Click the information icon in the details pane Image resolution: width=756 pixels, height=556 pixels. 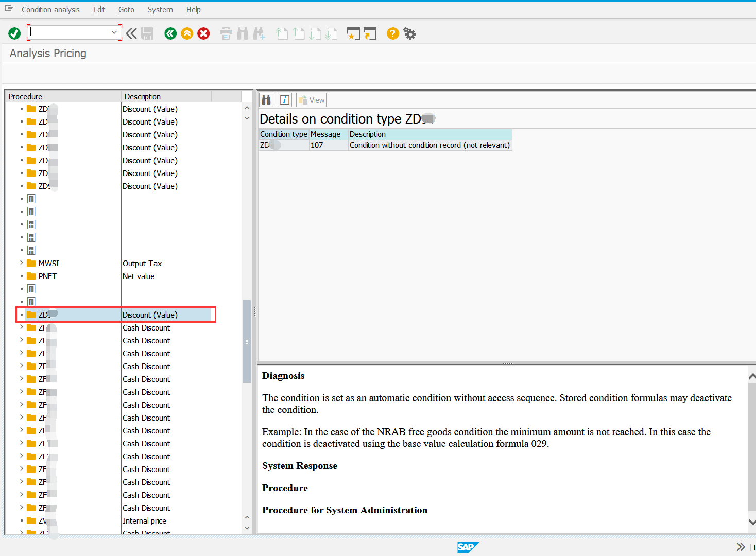(285, 100)
